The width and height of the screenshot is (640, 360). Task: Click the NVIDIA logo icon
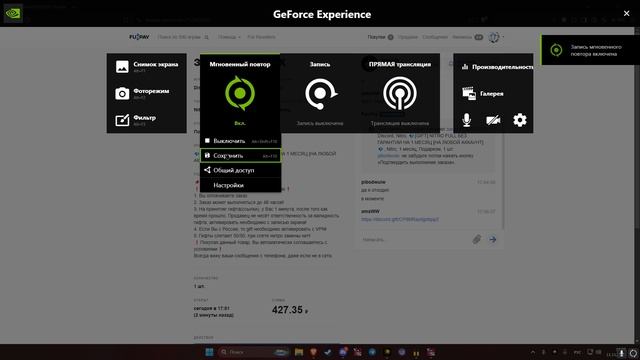click(13, 13)
